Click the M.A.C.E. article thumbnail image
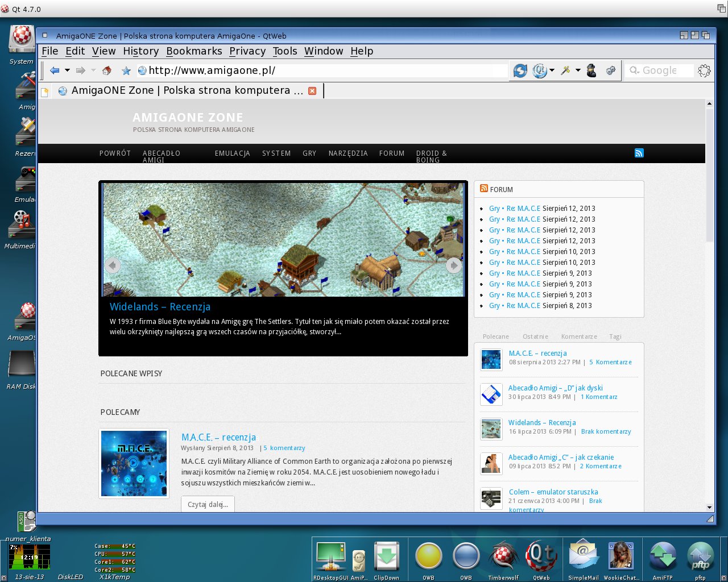The width and height of the screenshot is (728, 582). (134, 463)
